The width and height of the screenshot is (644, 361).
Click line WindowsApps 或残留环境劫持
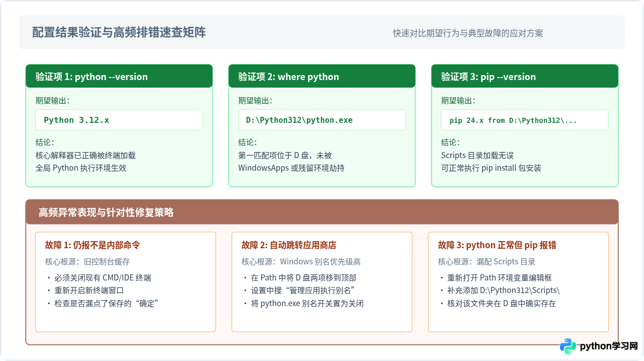click(x=291, y=168)
